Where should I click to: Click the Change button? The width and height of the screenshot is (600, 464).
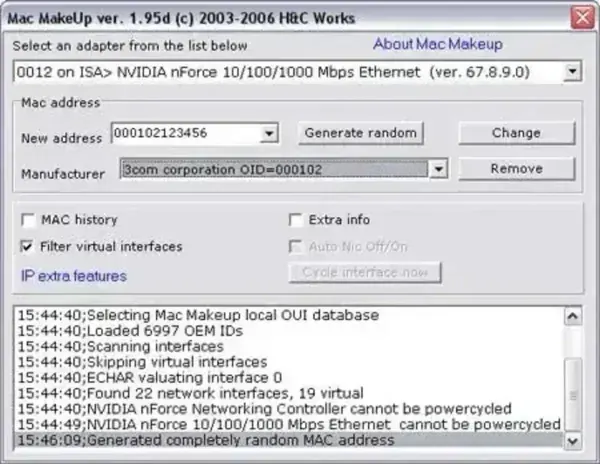click(517, 133)
